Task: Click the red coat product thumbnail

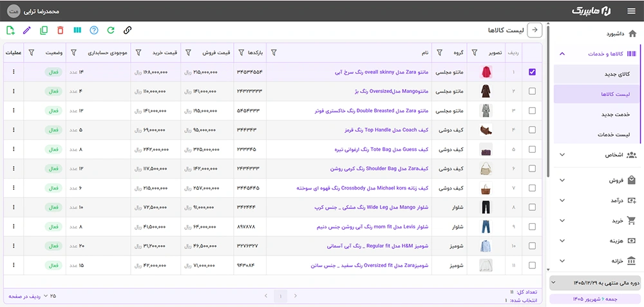Action: pyautogui.click(x=486, y=72)
